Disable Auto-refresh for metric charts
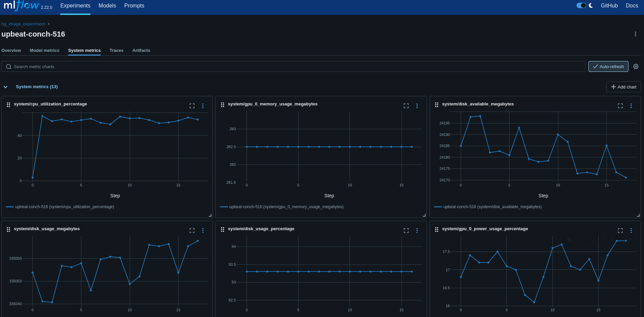This screenshot has height=317, width=644. tap(608, 66)
